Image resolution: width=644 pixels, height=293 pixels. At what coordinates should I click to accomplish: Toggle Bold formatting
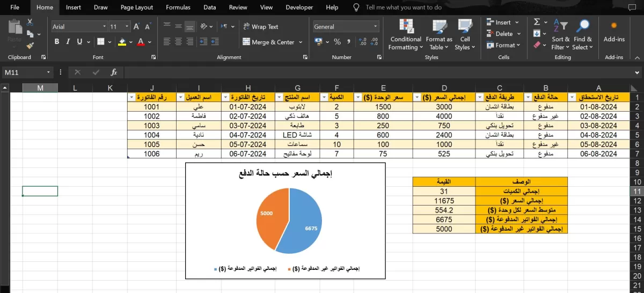coord(57,42)
